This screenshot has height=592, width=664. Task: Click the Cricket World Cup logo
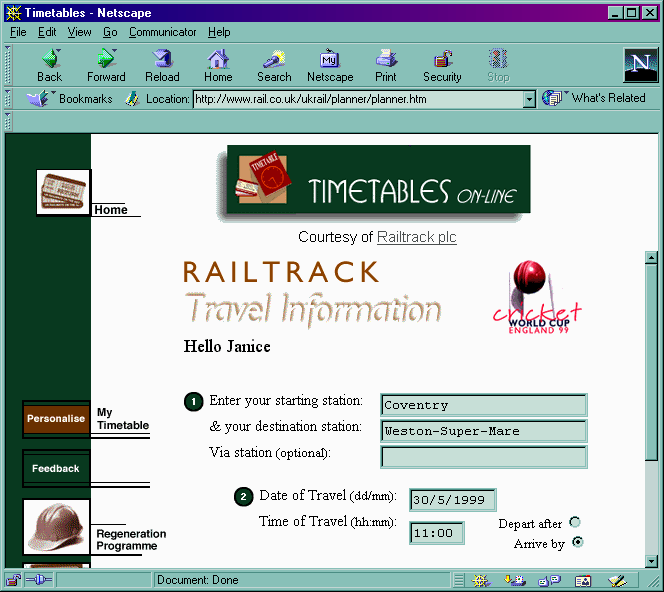537,297
